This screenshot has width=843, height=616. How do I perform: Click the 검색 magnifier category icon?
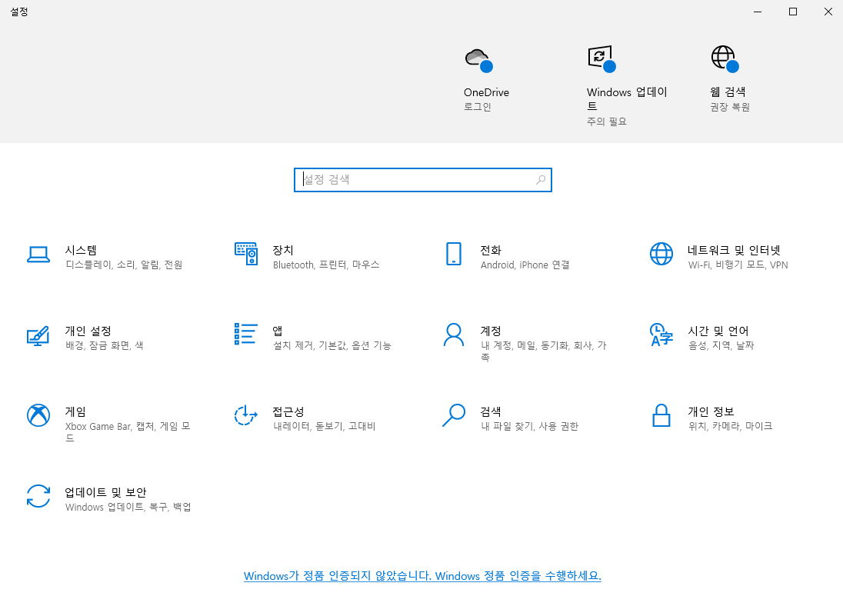tap(454, 415)
